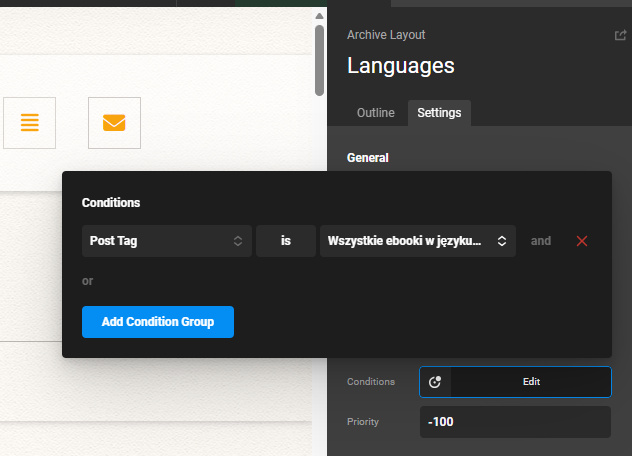The image size is (632, 456).
Task: Switch to the Outline tab
Action: pos(375,113)
